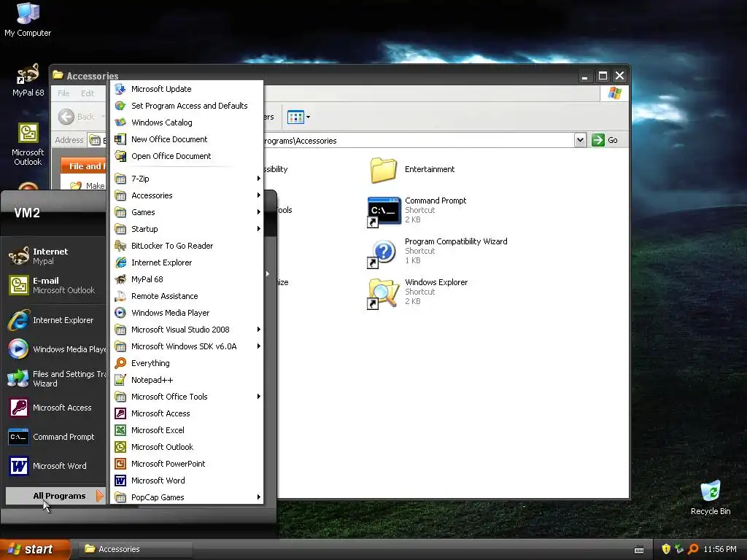Viewport: 747px width, 560px height.
Task: Open Files and Settings Transfer Wizard
Action: click(55, 378)
